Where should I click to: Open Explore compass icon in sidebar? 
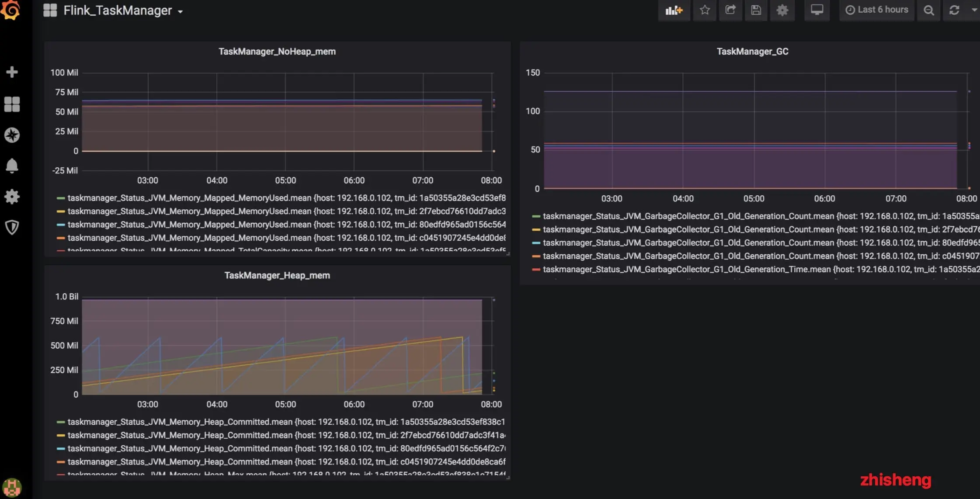click(12, 135)
